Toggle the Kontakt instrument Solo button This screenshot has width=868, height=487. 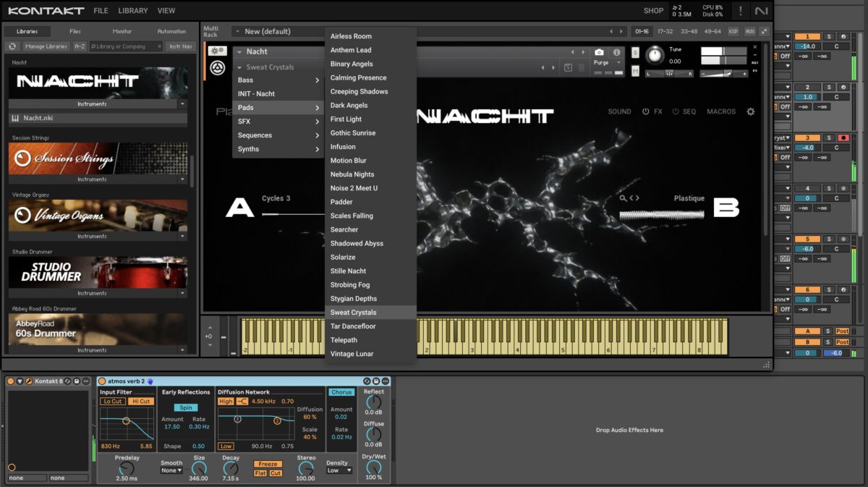(x=635, y=52)
